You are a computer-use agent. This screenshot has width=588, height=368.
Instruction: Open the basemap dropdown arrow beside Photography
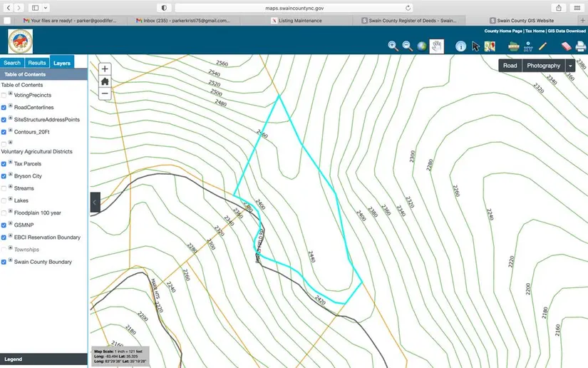[x=570, y=66]
